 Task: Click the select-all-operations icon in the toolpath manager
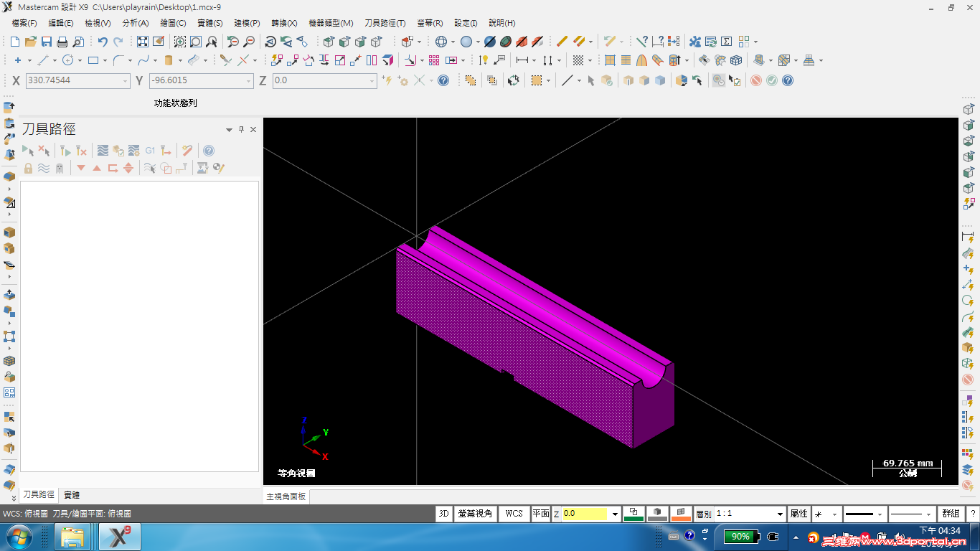coord(28,151)
